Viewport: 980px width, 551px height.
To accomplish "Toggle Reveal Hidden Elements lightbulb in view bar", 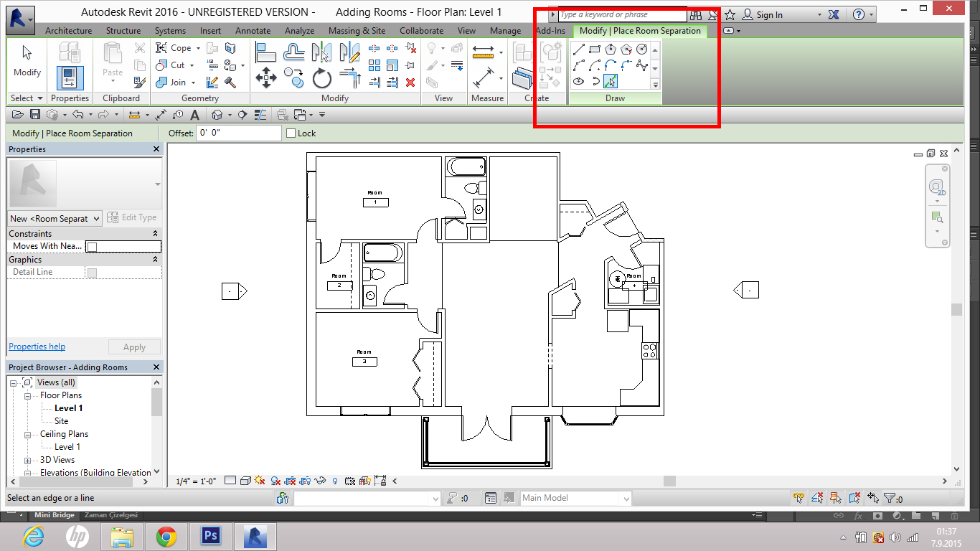I will click(335, 481).
